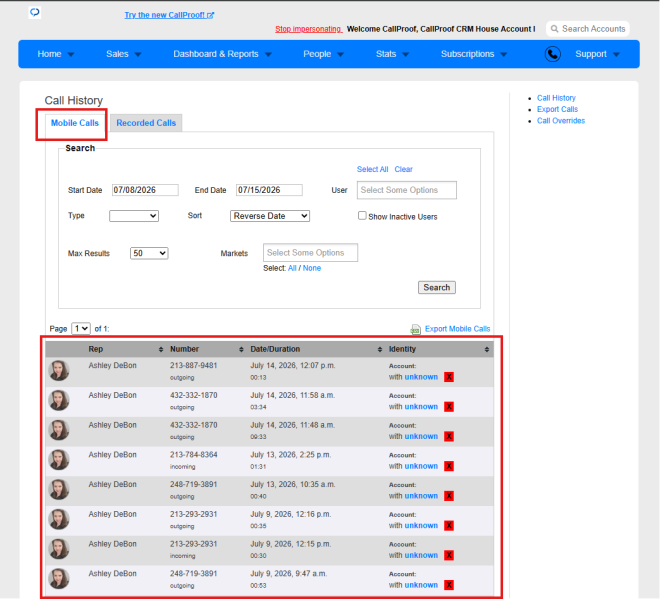This screenshot has height=599, width=660.
Task: Click the Search button
Action: (x=436, y=288)
